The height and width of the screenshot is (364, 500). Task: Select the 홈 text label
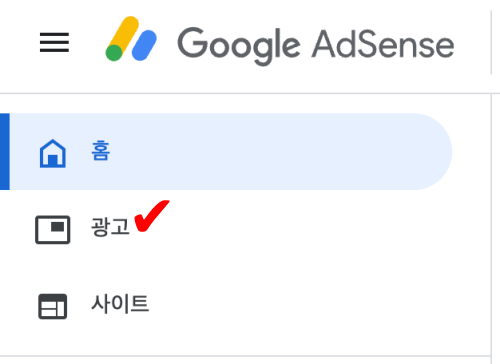101,150
